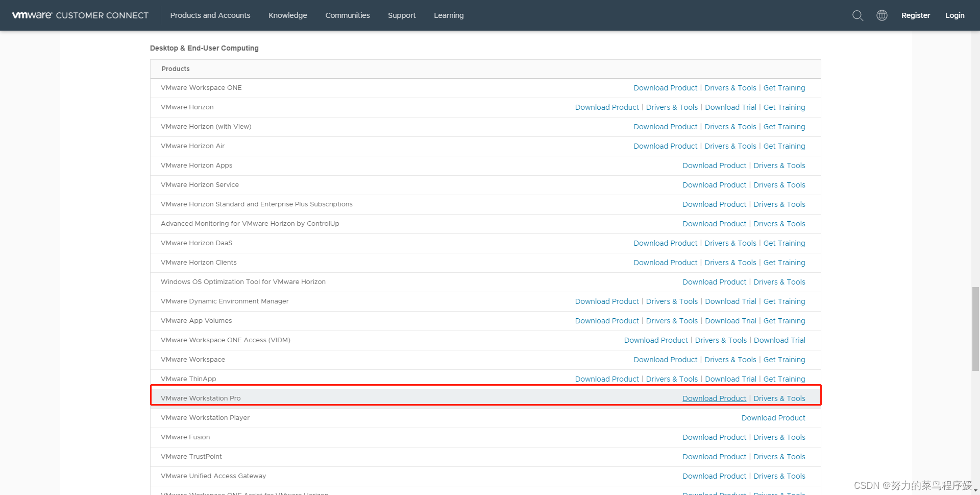
Task: Select the VMware Workstation Pro product name
Action: coord(201,398)
